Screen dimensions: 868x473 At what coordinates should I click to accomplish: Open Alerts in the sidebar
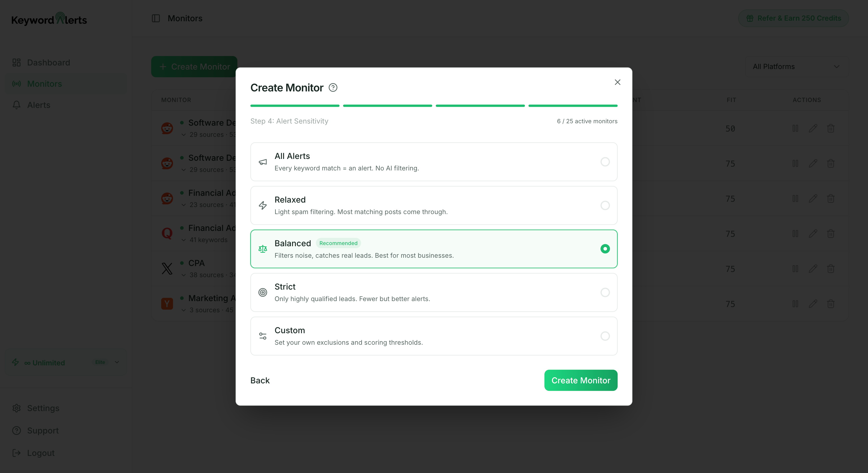tap(38, 105)
